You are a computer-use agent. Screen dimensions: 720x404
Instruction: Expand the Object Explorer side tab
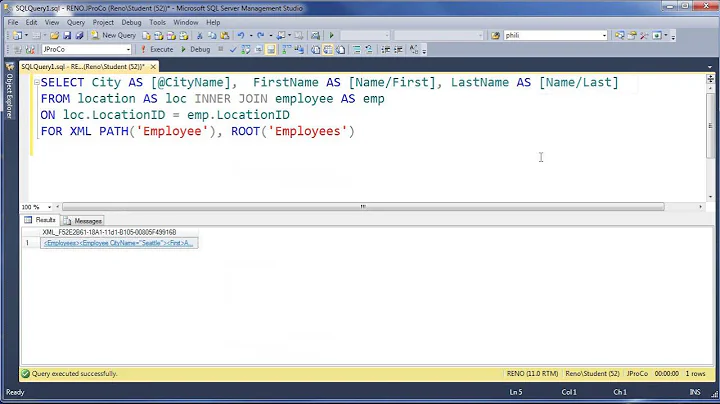click(x=9, y=90)
